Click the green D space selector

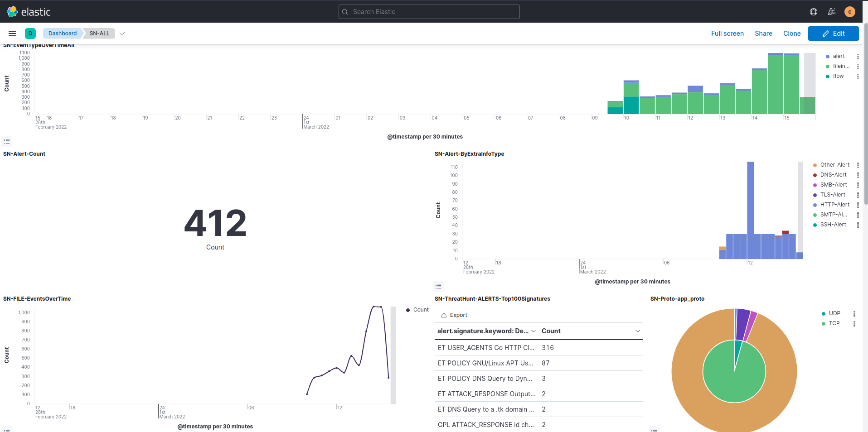click(30, 34)
